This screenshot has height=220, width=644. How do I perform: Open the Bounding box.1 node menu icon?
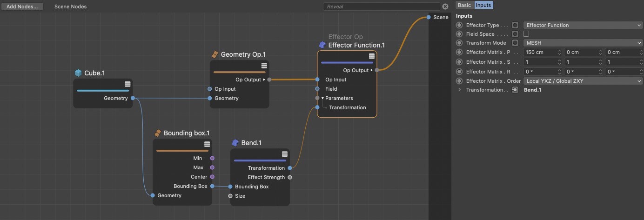[x=207, y=144]
